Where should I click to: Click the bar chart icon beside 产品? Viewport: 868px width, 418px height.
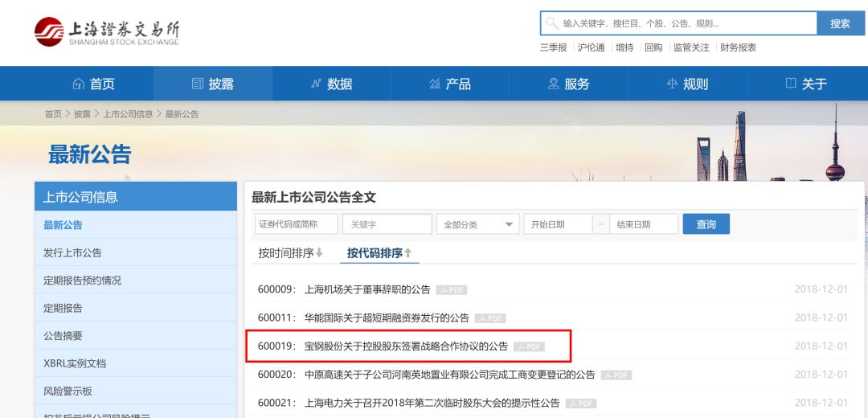coord(435,84)
